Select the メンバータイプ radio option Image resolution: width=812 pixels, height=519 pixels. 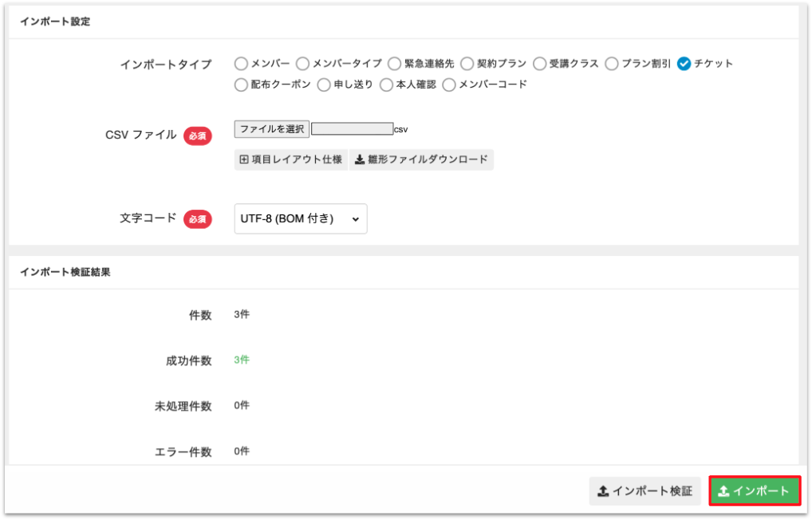coord(303,64)
